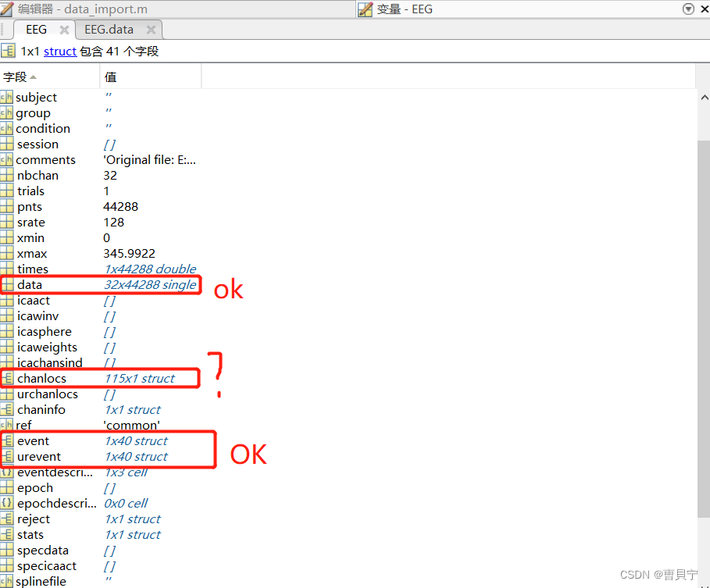Click the chaninfo struct icon

coord(6,410)
